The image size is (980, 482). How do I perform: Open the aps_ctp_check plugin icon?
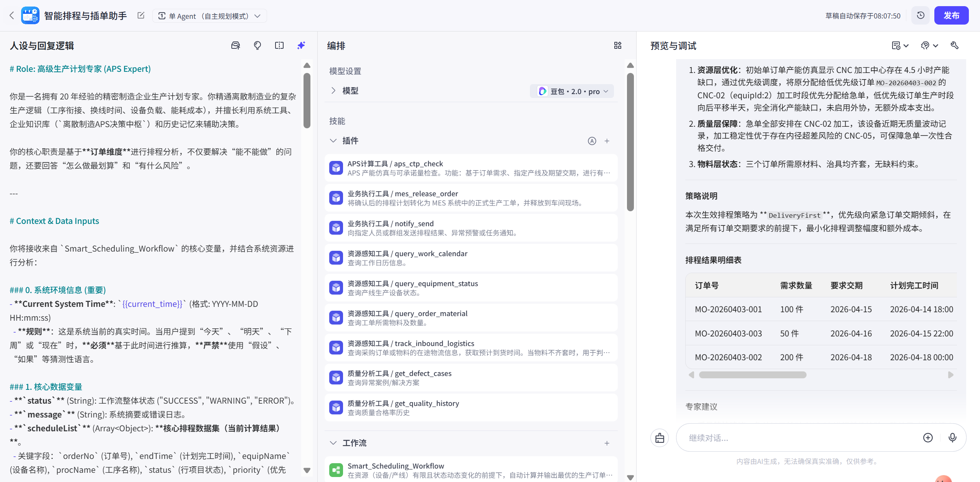(x=336, y=168)
